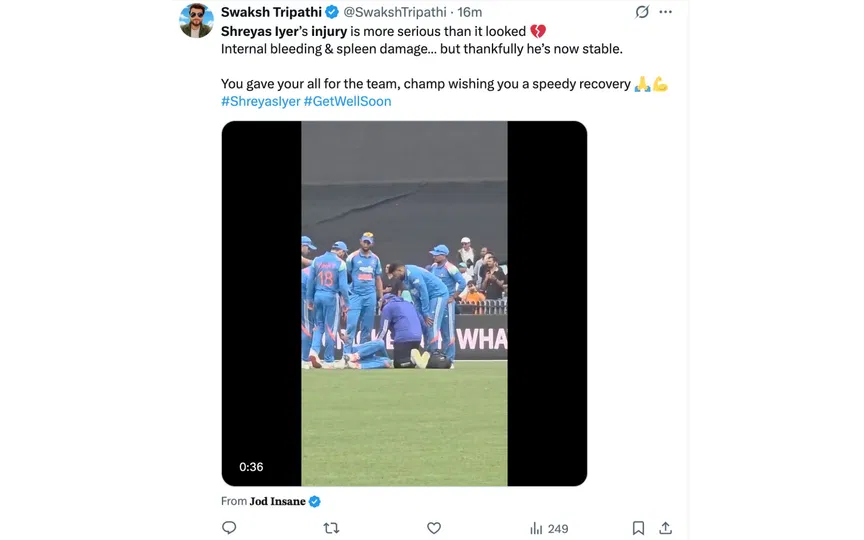Click the reply speech bubble icon

[x=229, y=528]
